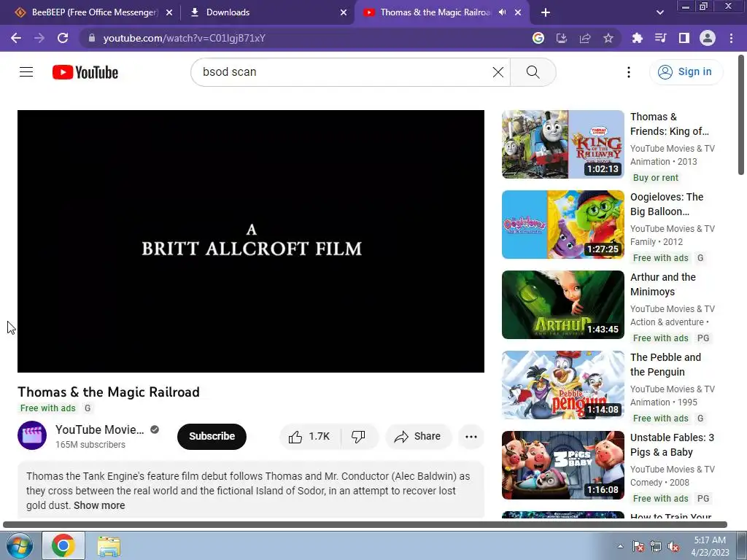The height and width of the screenshot is (560, 747).
Task: Reload the current page
Action: [63, 38]
